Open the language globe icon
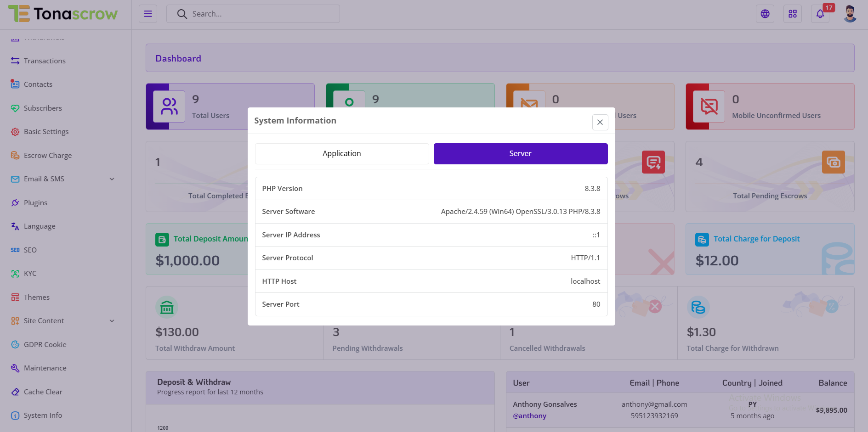Image resolution: width=868 pixels, height=432 pixels. click(x=765, y=14)
